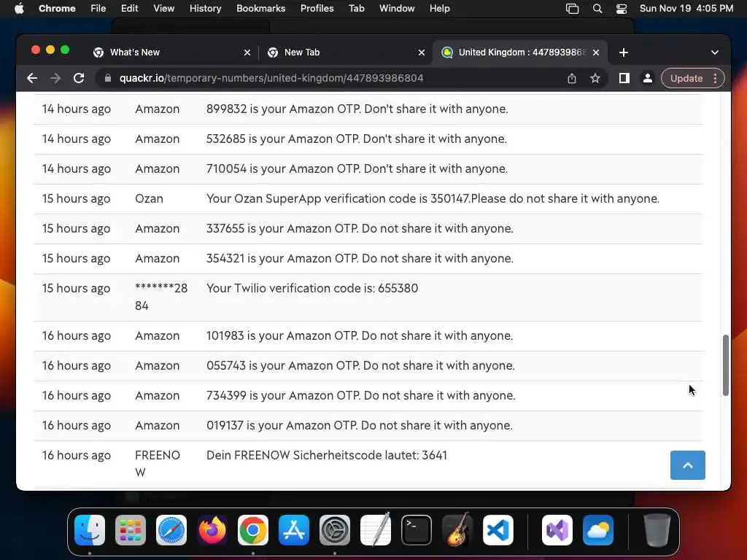Open Control Center icon
This screenshot has height=560, width=747.
[x=622, y=9]
